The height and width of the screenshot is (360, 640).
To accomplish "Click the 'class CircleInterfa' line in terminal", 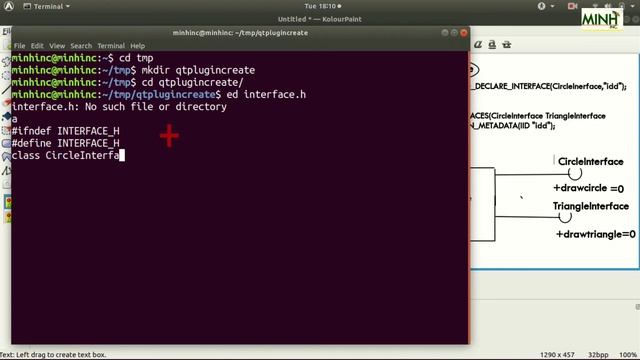I will (x=65, y=156).
